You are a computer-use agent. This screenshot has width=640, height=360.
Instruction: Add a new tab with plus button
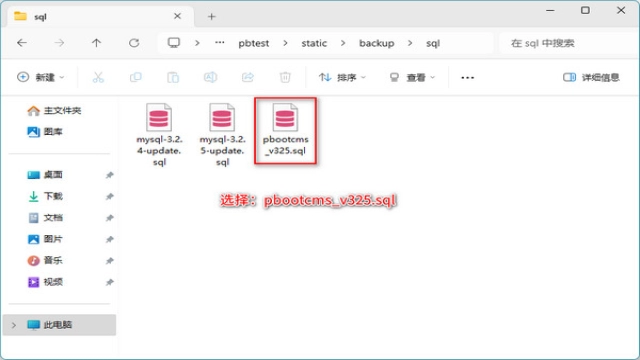click(211, 16)
